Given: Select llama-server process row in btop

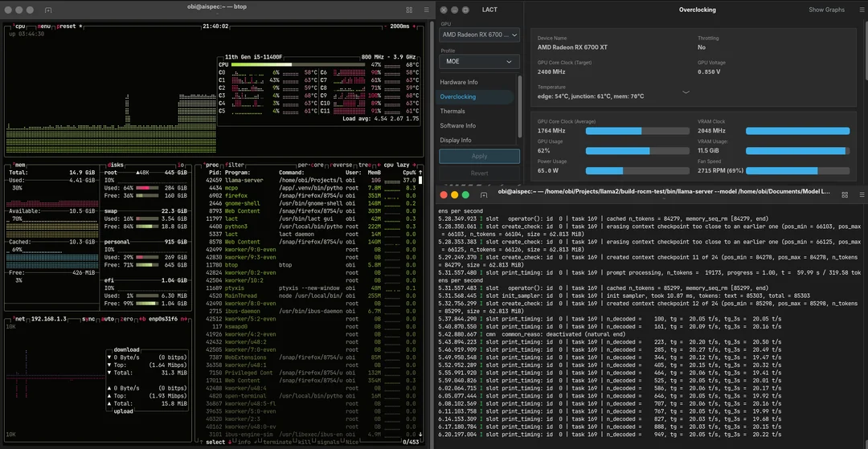Looking at the screenshot, I should pos(309,180).
